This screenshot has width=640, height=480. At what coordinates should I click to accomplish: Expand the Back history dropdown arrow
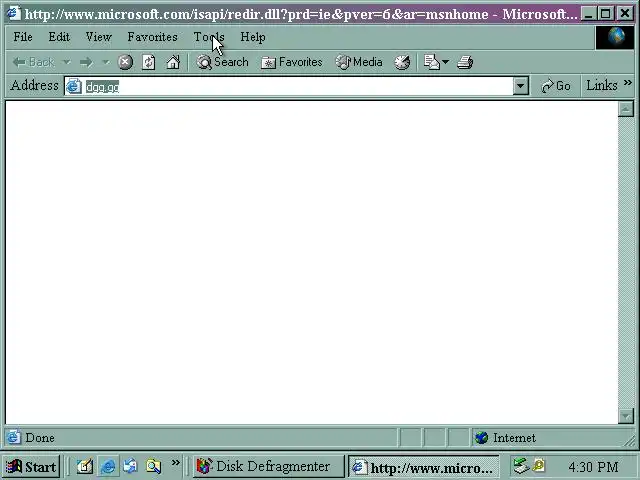67,62
